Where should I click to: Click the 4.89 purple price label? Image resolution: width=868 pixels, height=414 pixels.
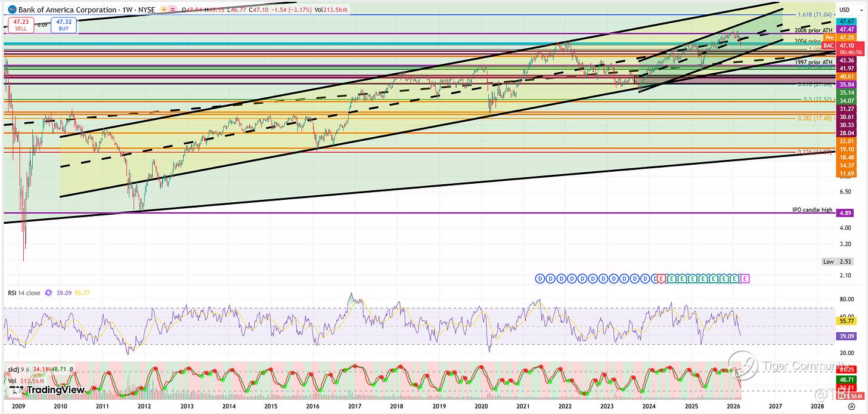(846, 213)
